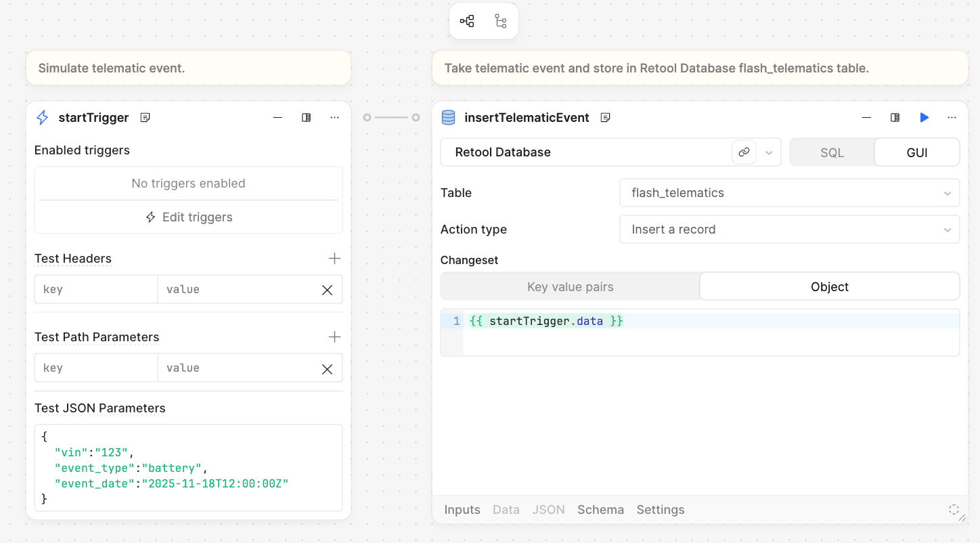Open the startTrigger block more options menu

(x=334, y=118)
